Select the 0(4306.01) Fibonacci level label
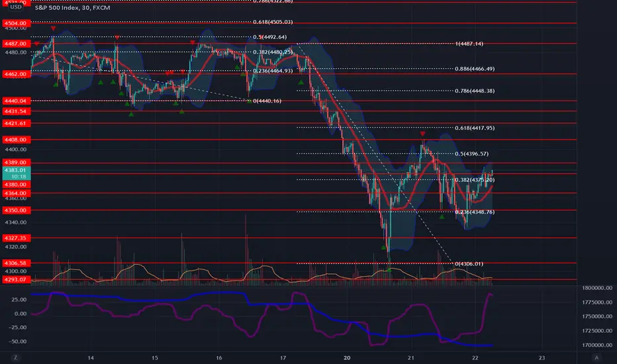Image resolution: width=617 pixels, height=364 pixels. pos(469,263)
